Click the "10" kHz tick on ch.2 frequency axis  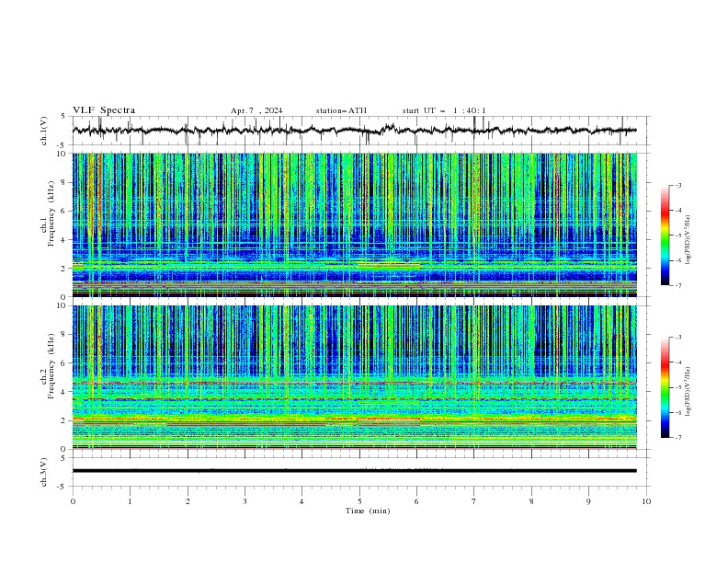coord(62,305)
